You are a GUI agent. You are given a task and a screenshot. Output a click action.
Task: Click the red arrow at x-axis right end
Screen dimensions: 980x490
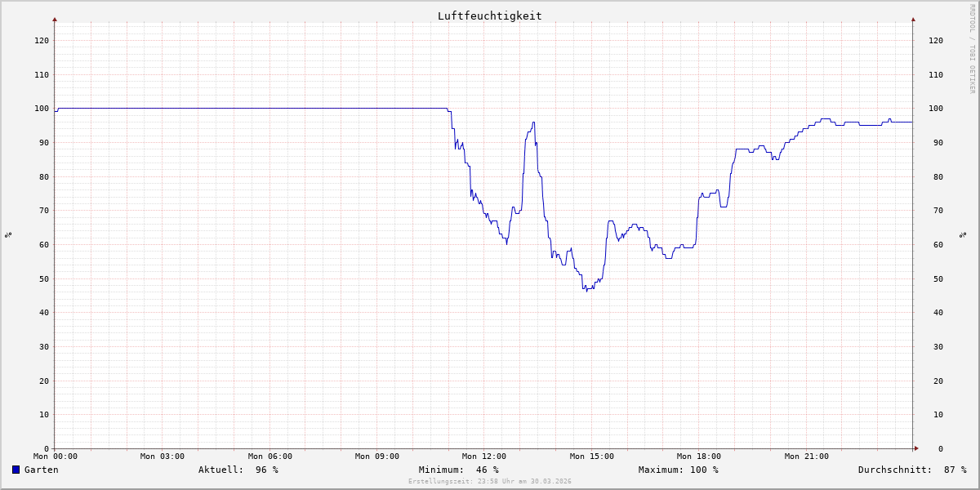pos(916,448)
